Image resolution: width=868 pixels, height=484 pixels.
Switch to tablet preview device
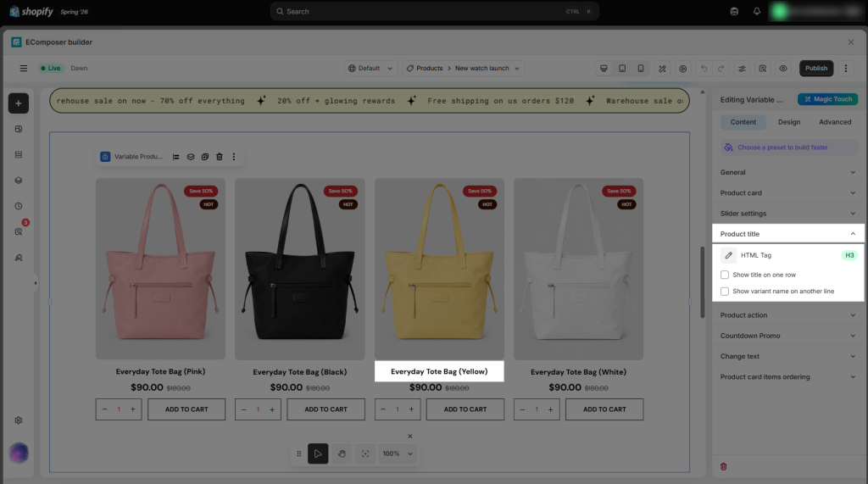point(622,68)
